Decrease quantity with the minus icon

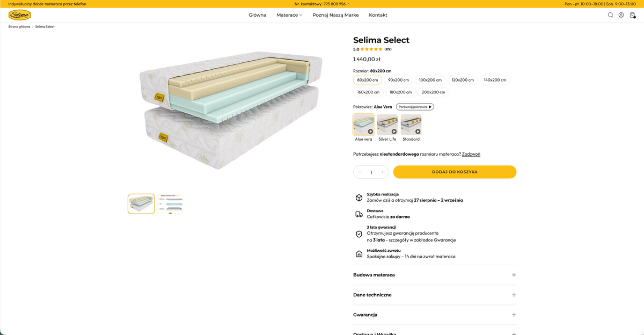point(360,172)
